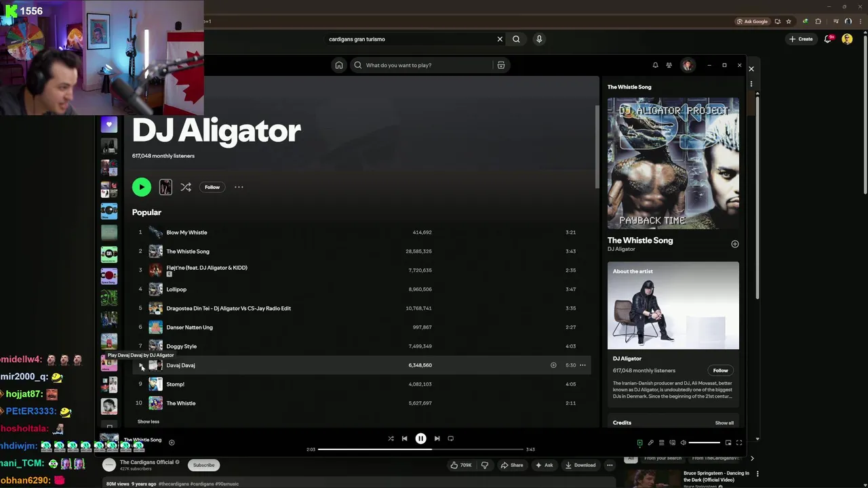Image resolution: width=868 pixels, height=488 pixels.
Task: Open the About the artist photo card
Action: [673, 306]
